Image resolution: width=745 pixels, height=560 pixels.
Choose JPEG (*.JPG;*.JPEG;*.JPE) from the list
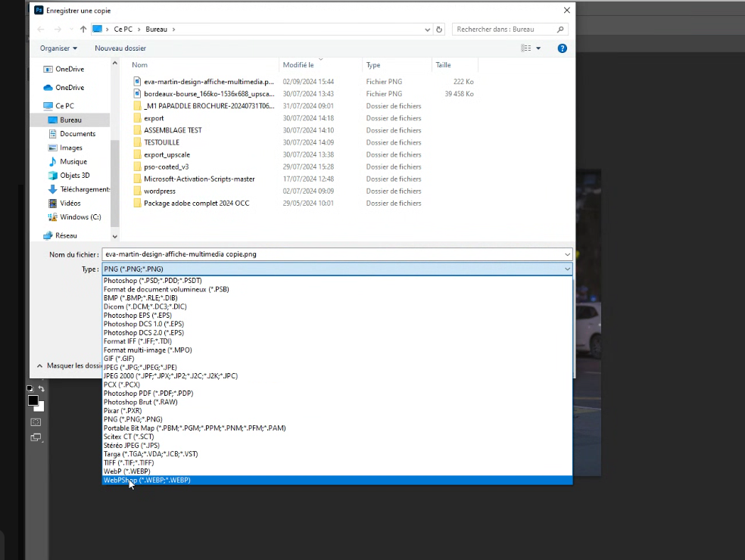pos(140,367)
